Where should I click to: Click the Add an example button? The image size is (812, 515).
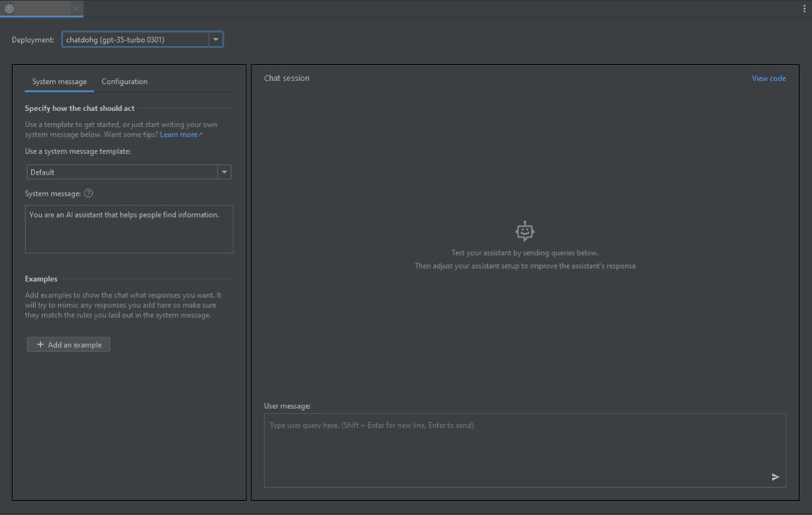coord(68,344)
